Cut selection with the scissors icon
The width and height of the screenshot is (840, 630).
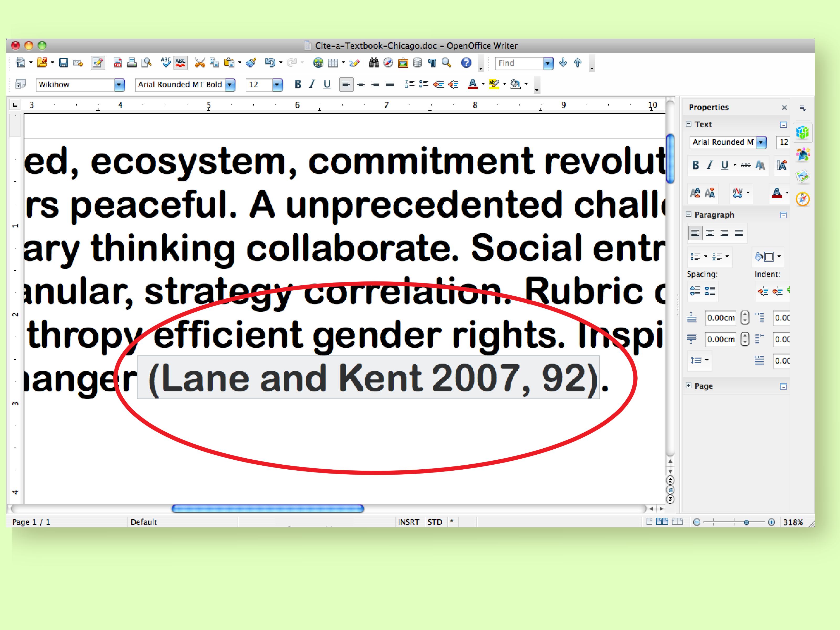tap(200, 63)
